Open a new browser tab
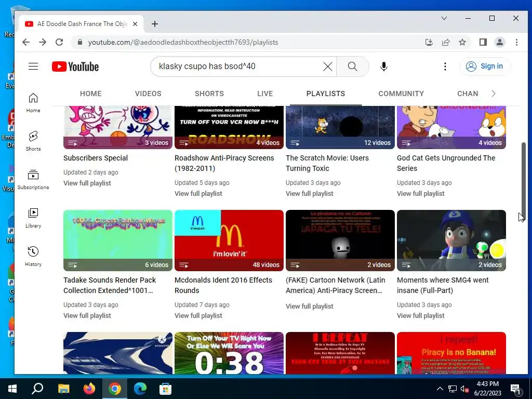 coord(155,24)
